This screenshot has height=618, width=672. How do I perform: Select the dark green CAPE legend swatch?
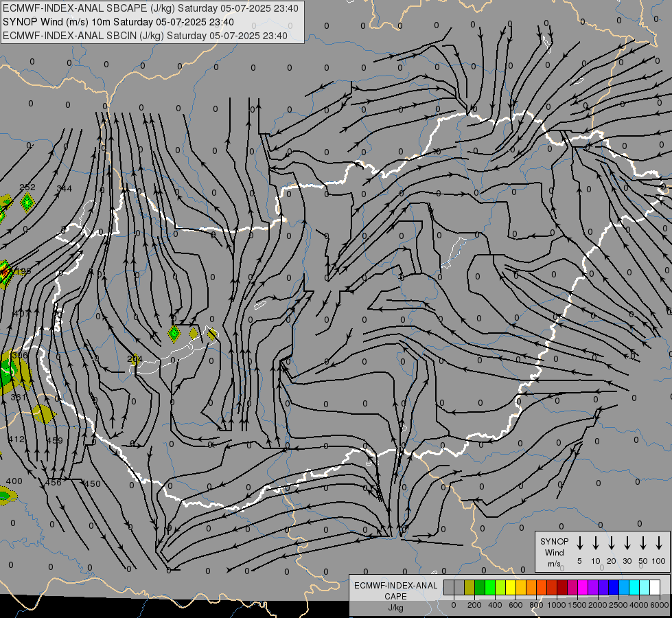pyautogui.click(x=480, y=587)
